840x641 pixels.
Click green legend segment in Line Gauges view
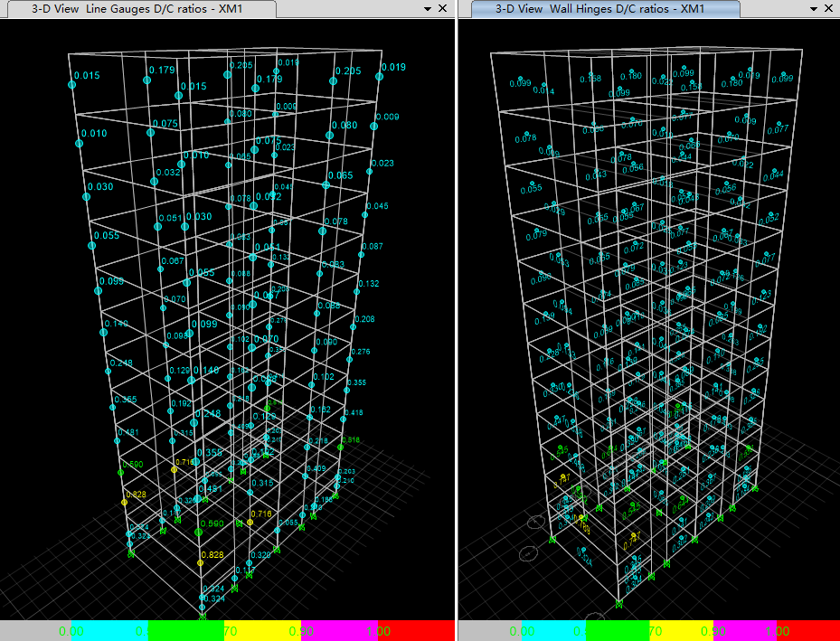[186, 631]
